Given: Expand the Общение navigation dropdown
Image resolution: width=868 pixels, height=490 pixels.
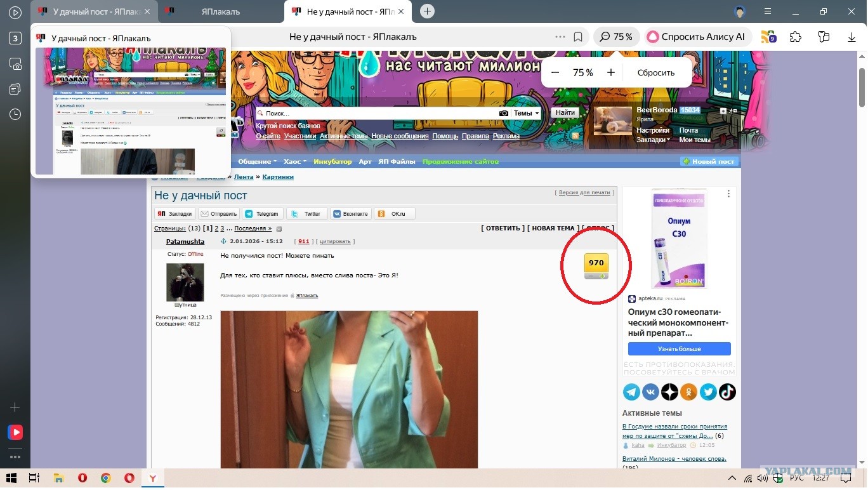Looking at the screenshot, I should (x=258, y=161).
